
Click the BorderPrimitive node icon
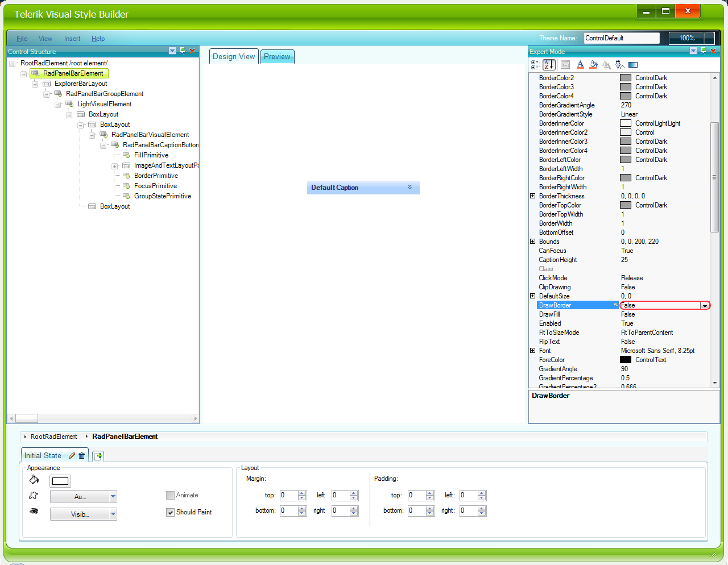tap(126, 176)
